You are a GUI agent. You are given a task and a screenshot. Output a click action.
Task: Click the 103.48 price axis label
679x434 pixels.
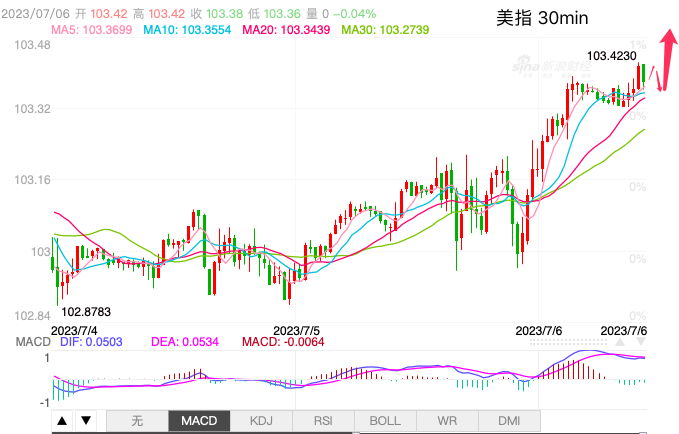point(32,45)
